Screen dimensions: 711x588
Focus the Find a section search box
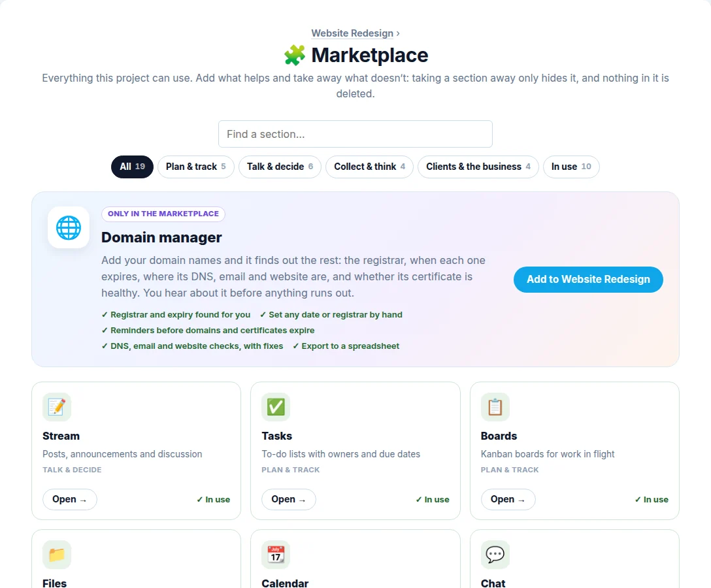(355, 134)
